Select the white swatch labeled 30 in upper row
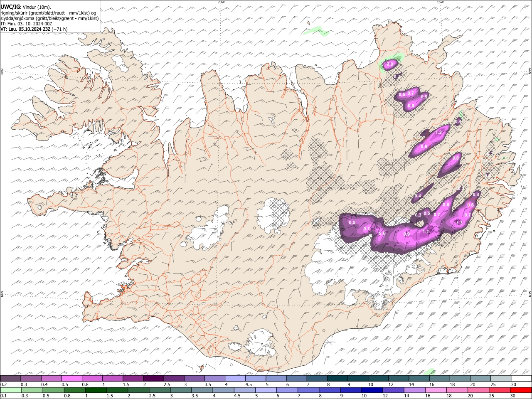 click(521, 379)
